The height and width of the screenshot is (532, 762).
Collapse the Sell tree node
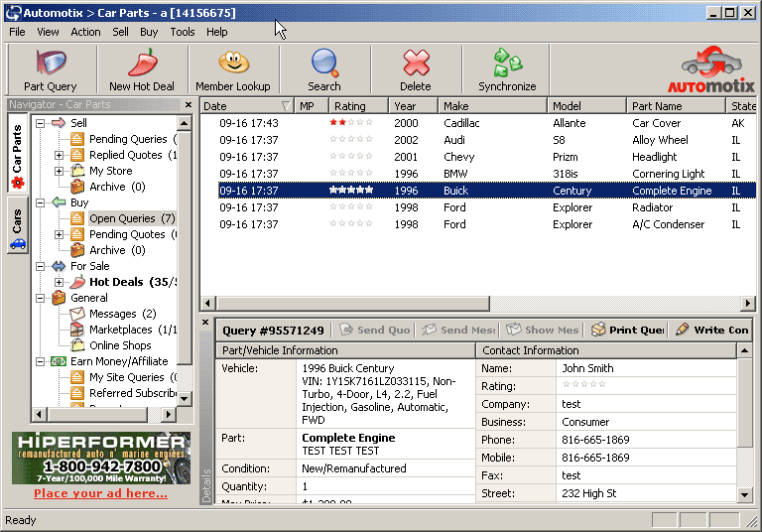click(x=41, y=123)
